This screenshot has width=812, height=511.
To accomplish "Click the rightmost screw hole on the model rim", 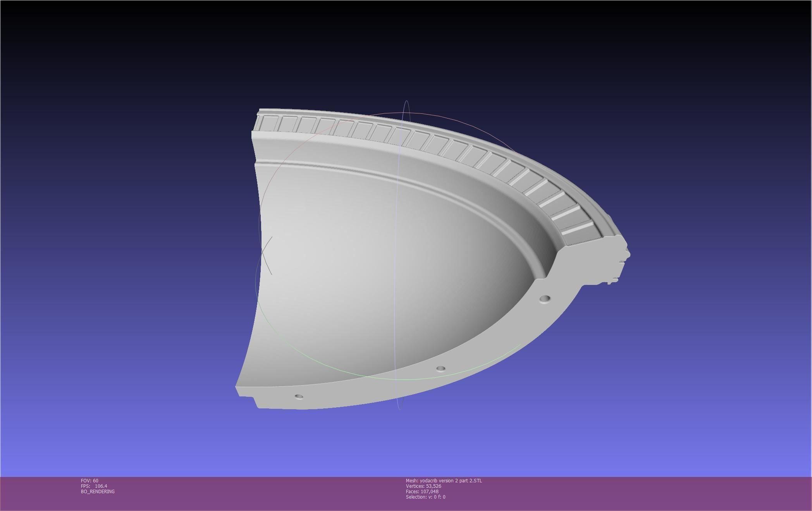I will (x=544, y=298).
